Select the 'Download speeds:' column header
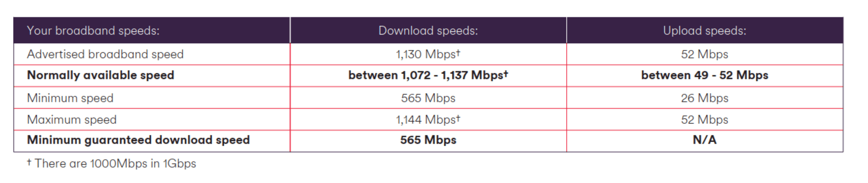Image resolution: width=868 pixels, height=183 pixels. (428, 31)
